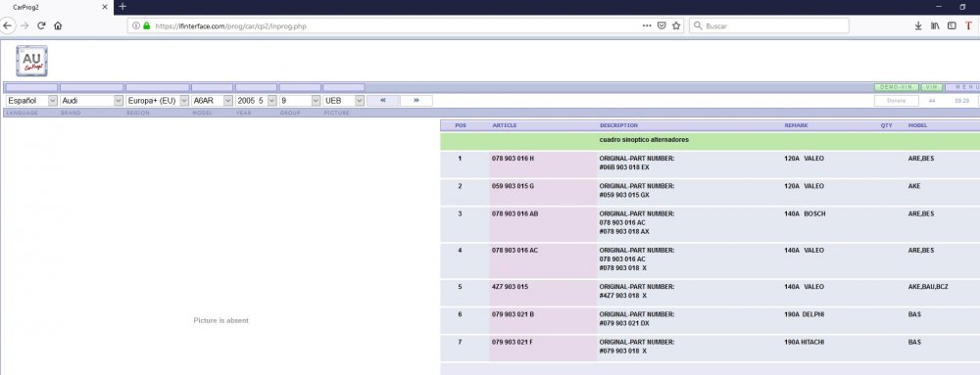980x375 pixels.
Task: Click remark '190A HITACHI'
Action: (805, 342)
